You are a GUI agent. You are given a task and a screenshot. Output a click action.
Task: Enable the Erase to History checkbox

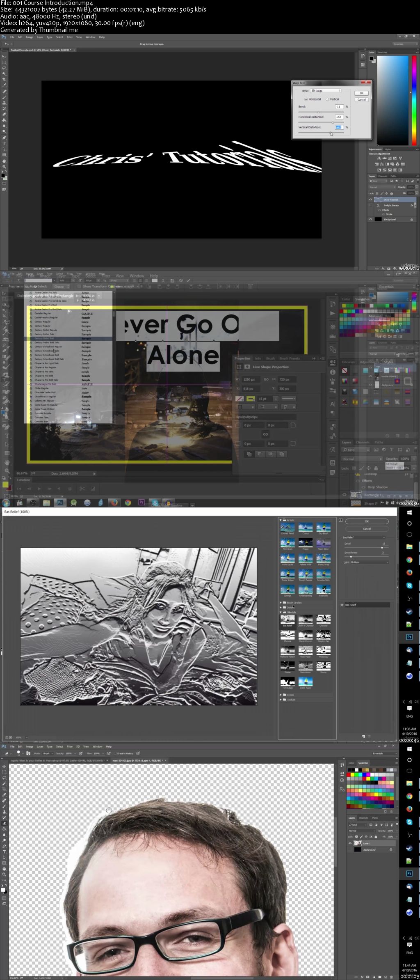(x=115, y=753)
